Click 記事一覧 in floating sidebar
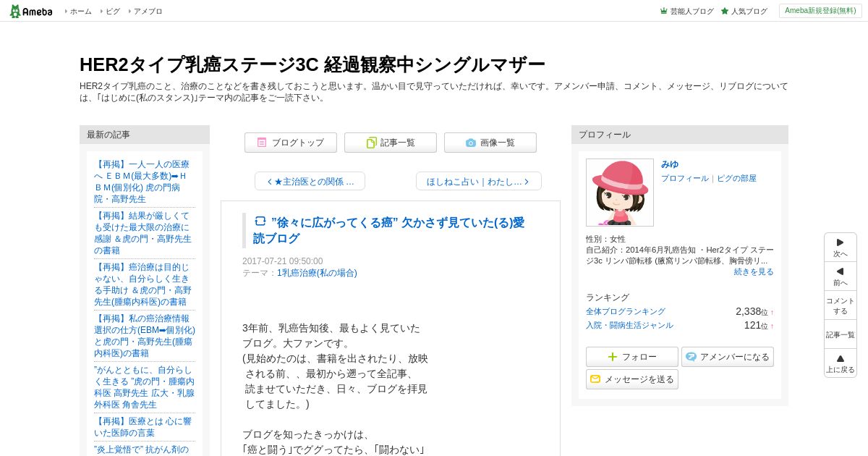868x456 pixels. (x=841, y=334)
